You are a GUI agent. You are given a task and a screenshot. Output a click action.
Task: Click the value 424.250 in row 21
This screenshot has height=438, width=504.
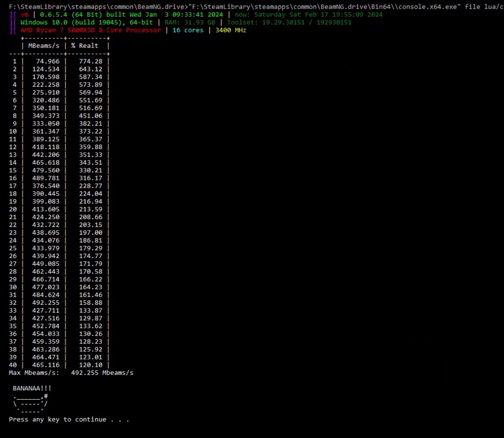46,218
